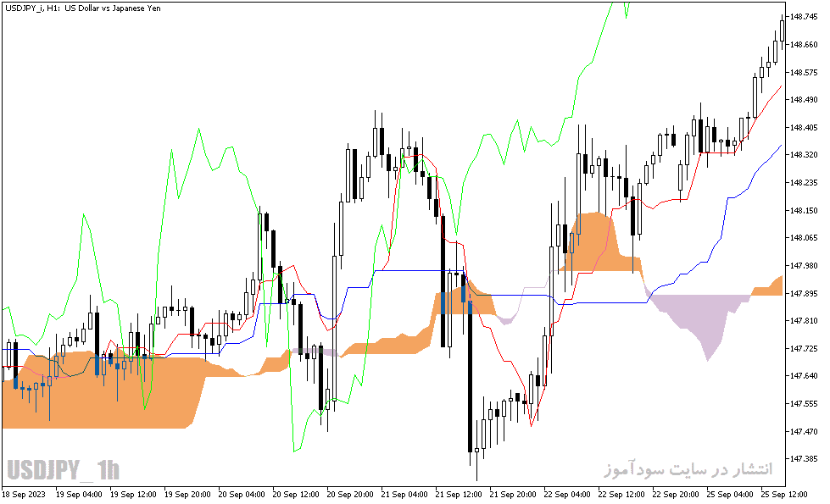This screenshot has height=504, width=830.
Task: Select the 20 Sep 12:00 time marker
Action: tap(295, 495)
